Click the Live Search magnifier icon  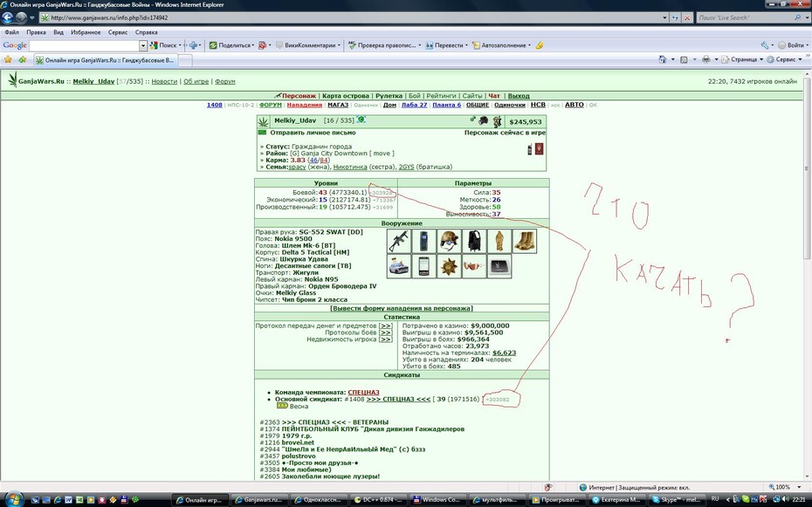(798, 17)
